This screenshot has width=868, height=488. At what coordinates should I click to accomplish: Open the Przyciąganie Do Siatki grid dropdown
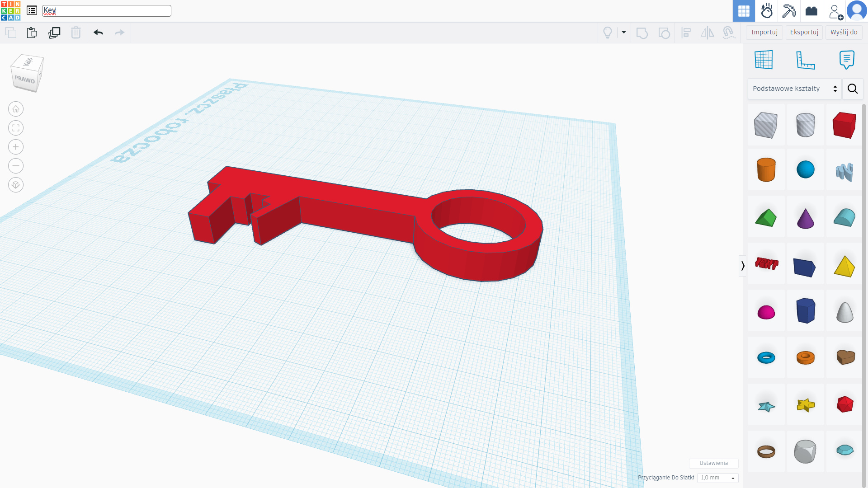(x=717, y=478)
